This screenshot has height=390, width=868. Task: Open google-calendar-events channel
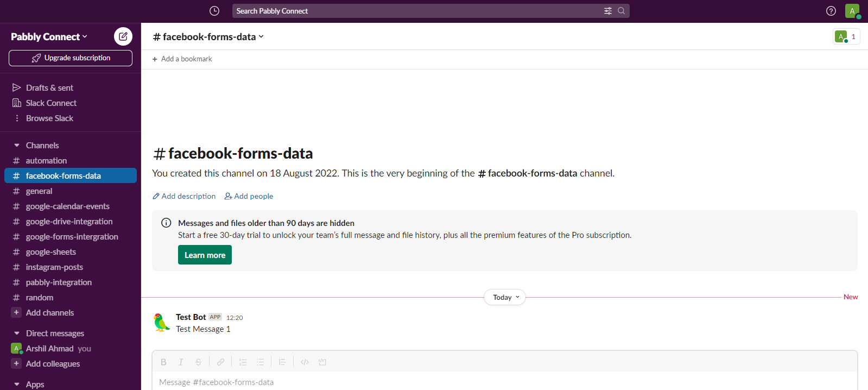click(71, 206)
